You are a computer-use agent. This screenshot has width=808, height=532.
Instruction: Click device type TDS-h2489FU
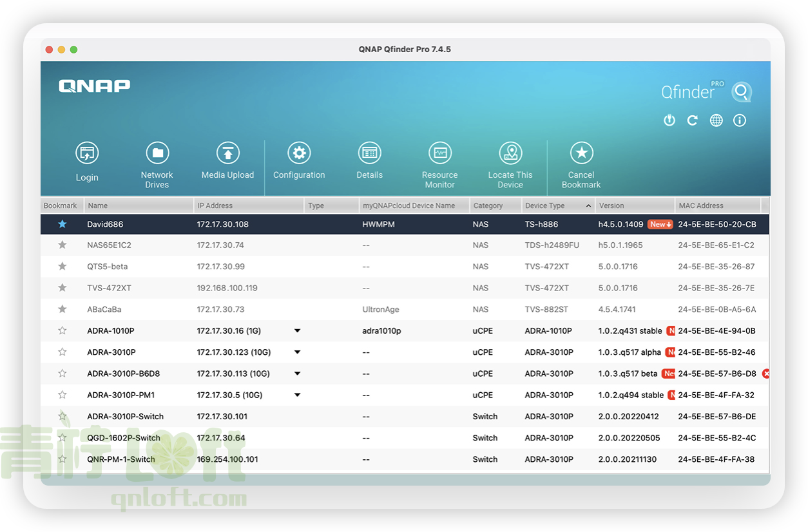[552, 245]
